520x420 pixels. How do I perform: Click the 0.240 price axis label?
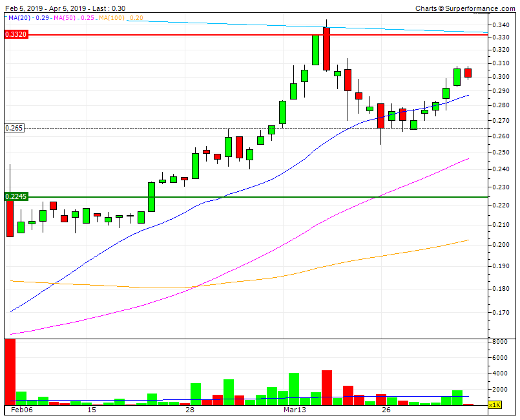pyautogui.click(x=501, y=169)
